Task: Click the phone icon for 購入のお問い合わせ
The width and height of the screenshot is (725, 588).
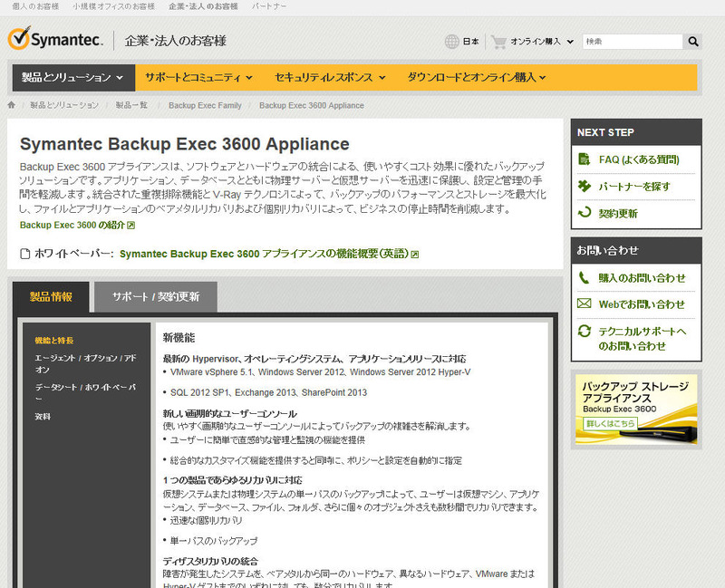Action: coord(583,277)
